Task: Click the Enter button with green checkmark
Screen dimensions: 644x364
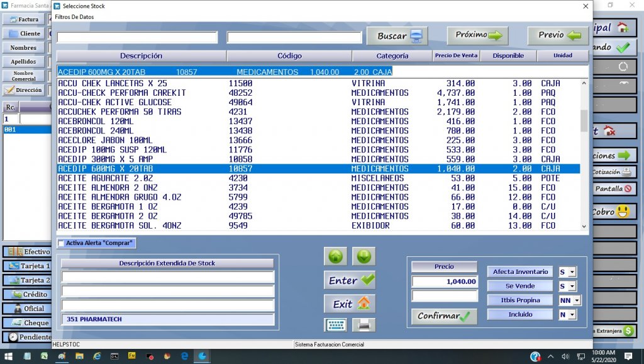Action: (350, 281)
